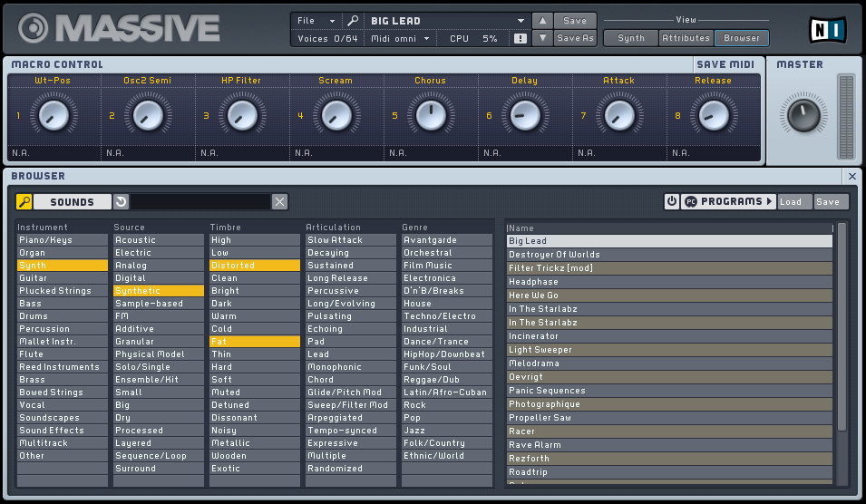The height and width of the screenshot is (504, 866).
Task: Click the Native Instruments NI logo
Action: [827, 29]
